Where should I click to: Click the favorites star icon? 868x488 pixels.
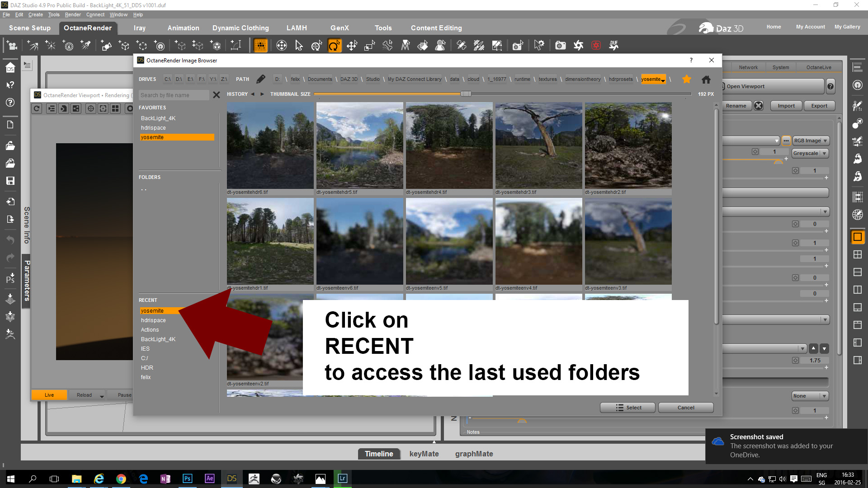pyautogui.click(x=686, y=79)
